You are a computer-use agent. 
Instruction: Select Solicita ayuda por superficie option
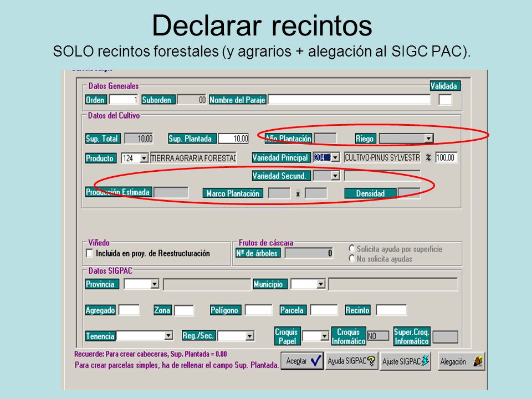pos(351,249)
